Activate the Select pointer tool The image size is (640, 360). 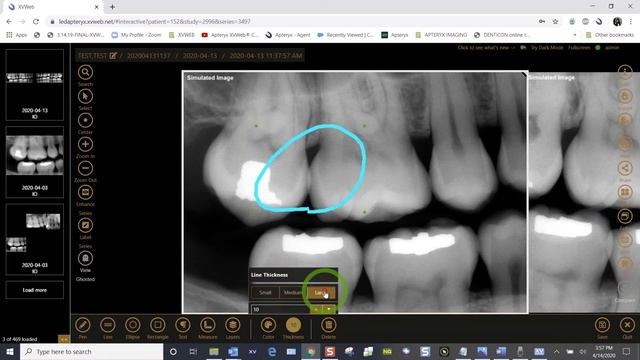(85, 96)
